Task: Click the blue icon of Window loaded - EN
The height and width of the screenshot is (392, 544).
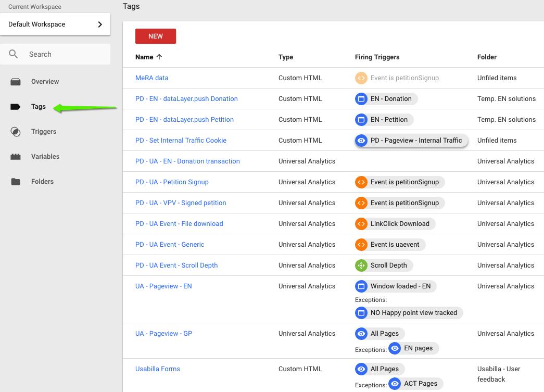Action: click(361, 286)
